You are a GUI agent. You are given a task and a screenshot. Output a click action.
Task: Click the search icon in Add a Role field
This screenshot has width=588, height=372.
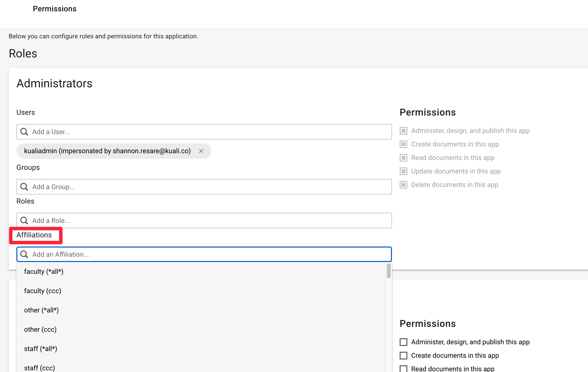(x=24, y=220)
